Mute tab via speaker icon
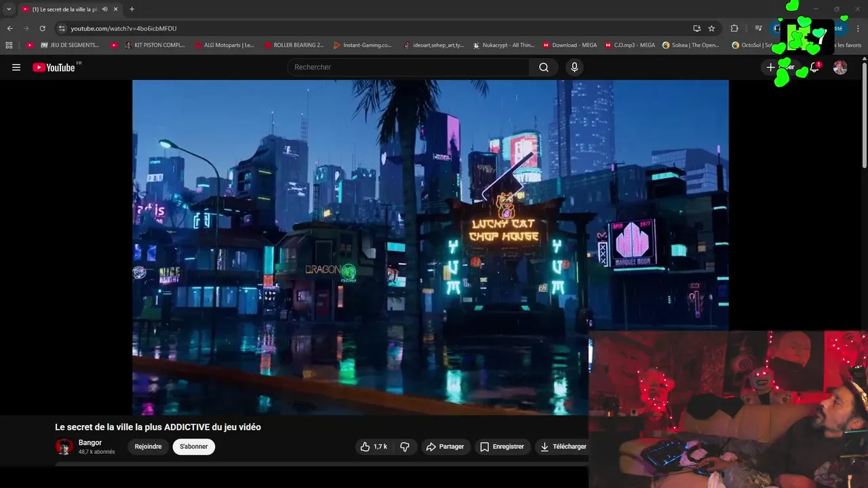 [x=105, y=9]
